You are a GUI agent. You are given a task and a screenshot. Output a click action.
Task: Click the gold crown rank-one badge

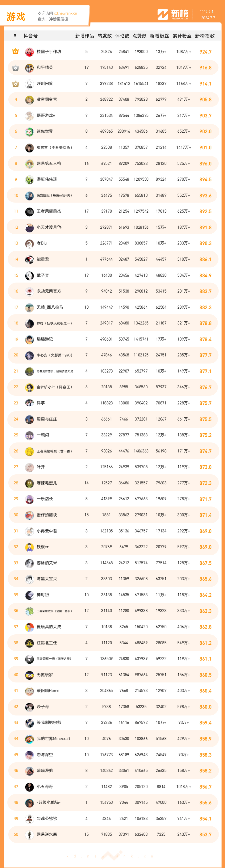coord(15,52)
